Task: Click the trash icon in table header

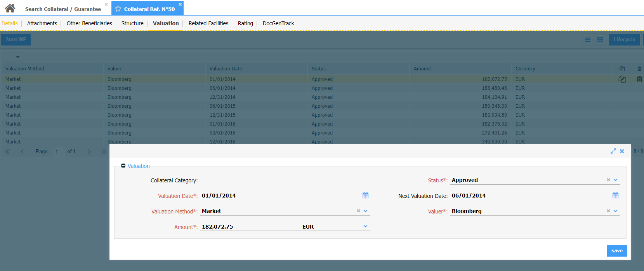Action: tap(639, 69)
